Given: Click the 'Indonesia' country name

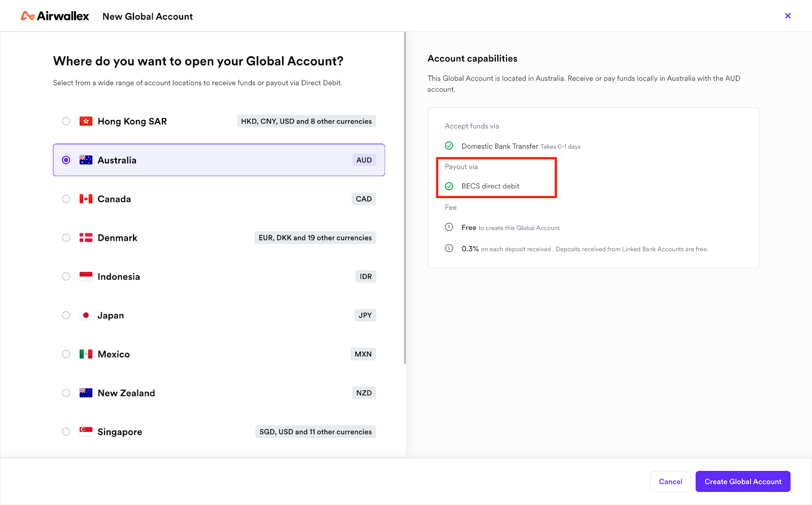Looking at the screenshot, I should pos(119,277).
